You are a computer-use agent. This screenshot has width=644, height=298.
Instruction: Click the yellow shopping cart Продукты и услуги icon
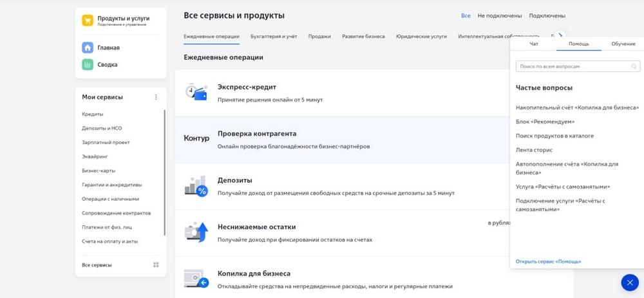(x=88, y=21)
